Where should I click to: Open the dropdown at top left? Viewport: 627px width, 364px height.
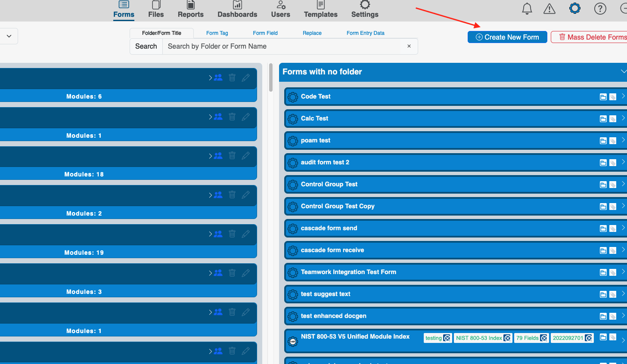[9, 36]
